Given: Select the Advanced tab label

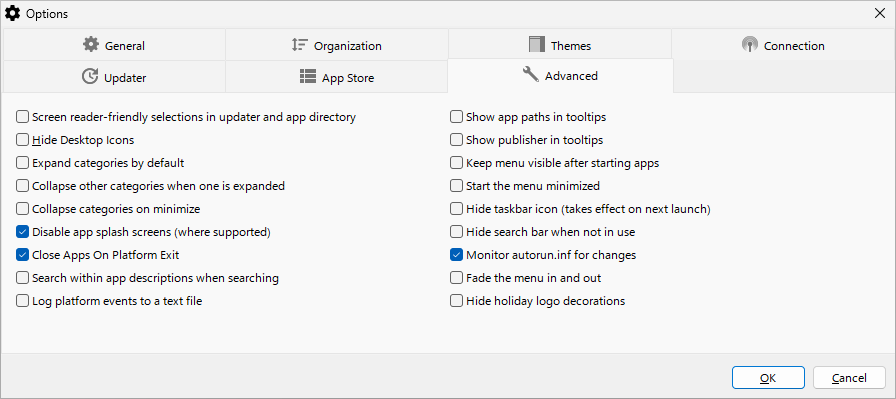Looking at the screenshot, I should point(571,76).
